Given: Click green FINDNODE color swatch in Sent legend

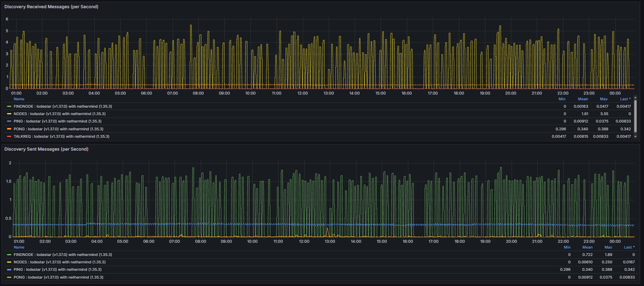Looking at the screenshot, I should click(x=9, y=255).
